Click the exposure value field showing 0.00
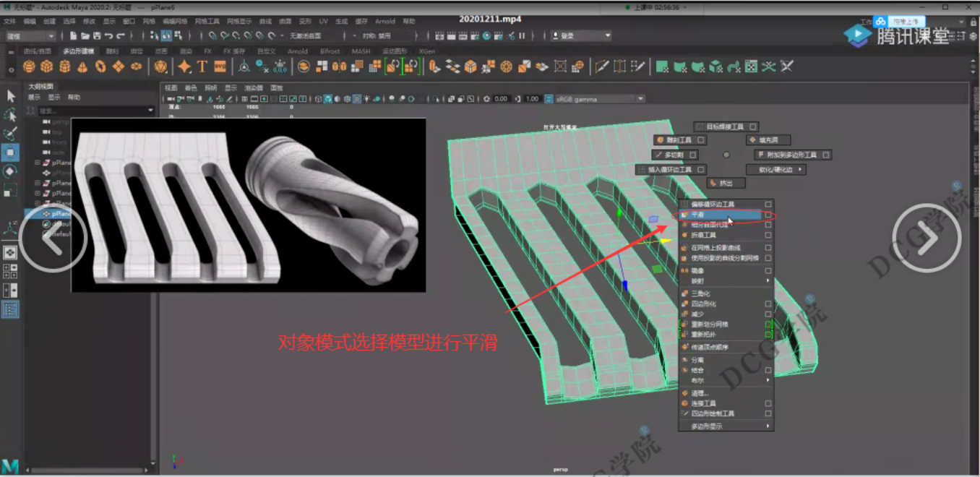980x477 pixels. [x=501, y=99]
